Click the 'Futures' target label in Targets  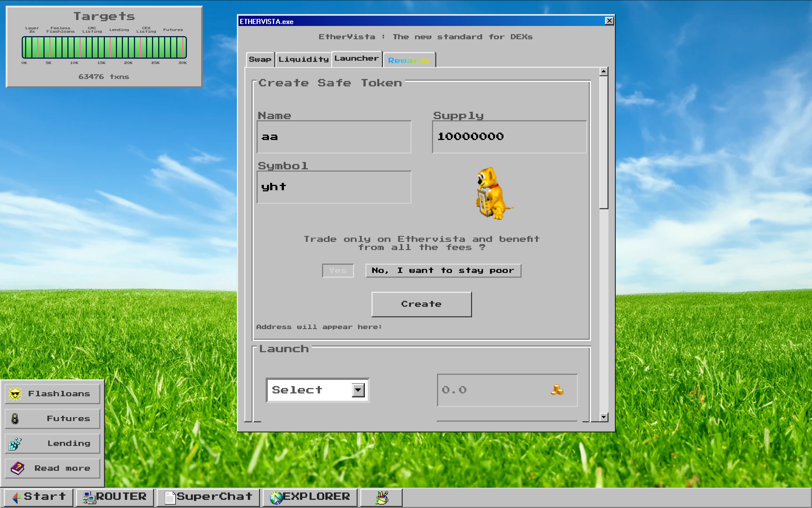click(173, 30)
